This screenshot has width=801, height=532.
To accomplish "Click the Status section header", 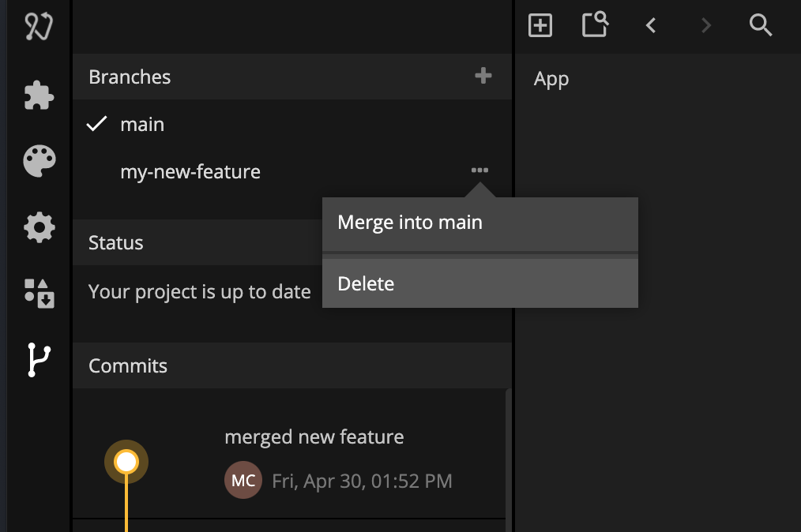I will click(x=197, y=242).
